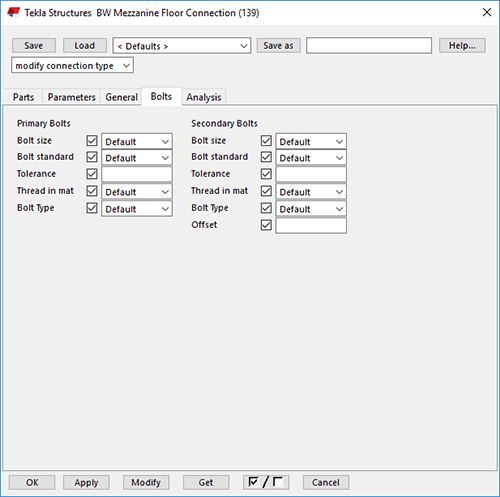Viewport: 500px width, 497px height.
Task: Click the Tekla Structures logo icon
Action: [x=14, y=13]
